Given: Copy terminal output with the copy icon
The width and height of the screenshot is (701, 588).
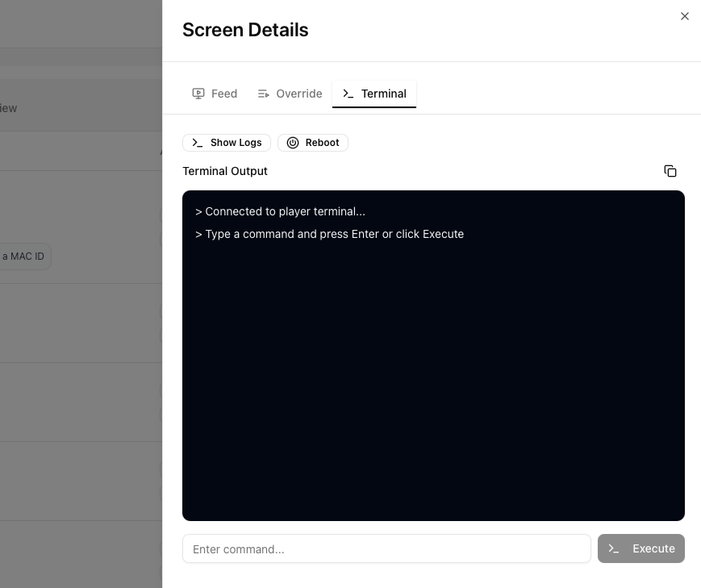Looking at the screenshot, I should 670,171.
